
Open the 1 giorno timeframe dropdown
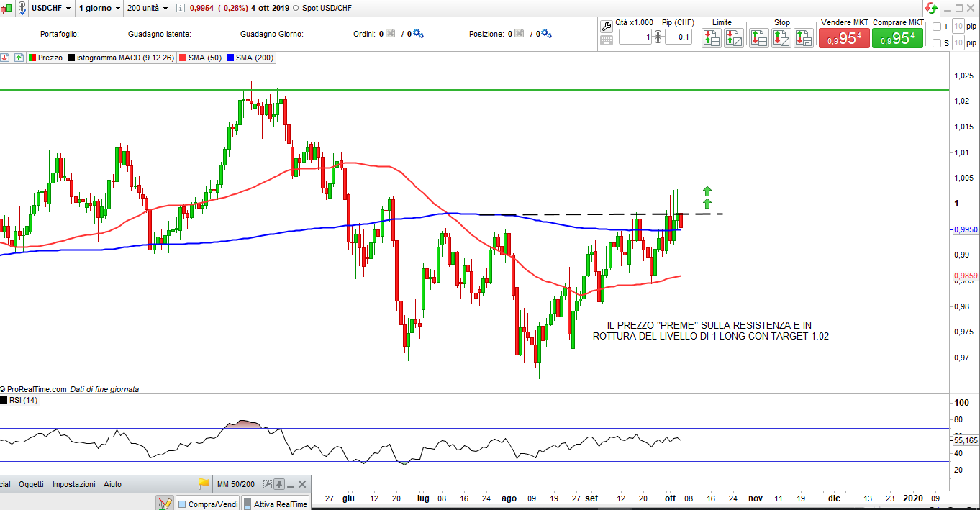[x=99, y=9]
